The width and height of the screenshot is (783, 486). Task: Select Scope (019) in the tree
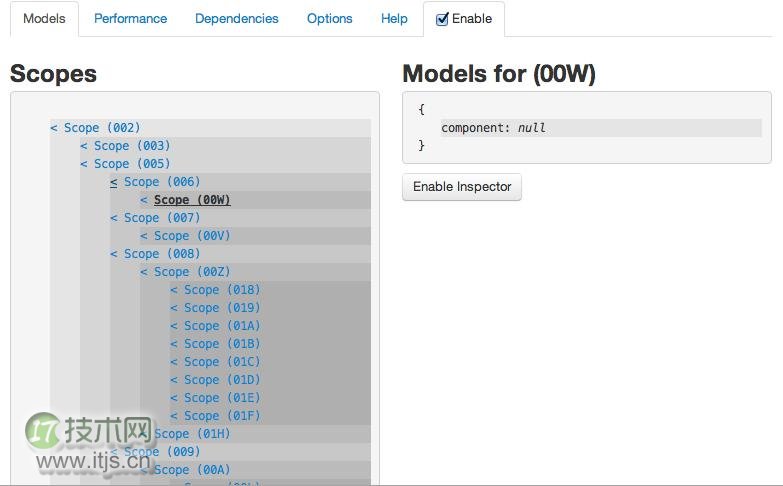click(222, 308)
